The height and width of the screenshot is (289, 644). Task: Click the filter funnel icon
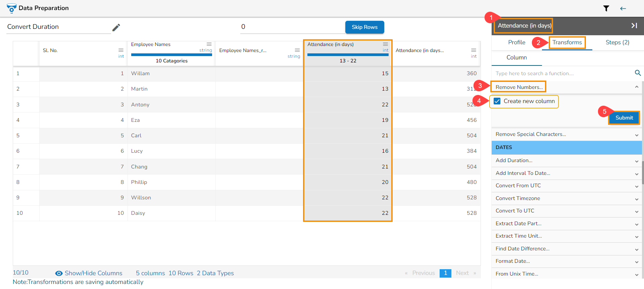(x=606, y=8)
